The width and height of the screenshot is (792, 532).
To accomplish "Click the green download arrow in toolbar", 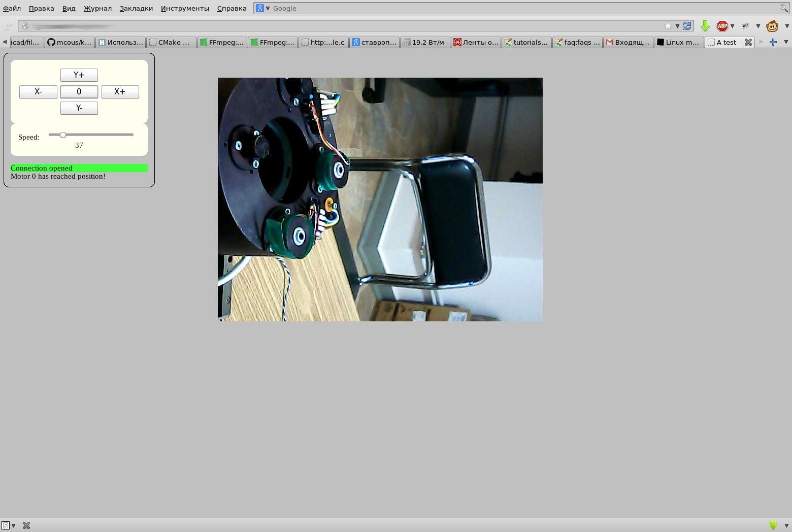I will (705, 26).
